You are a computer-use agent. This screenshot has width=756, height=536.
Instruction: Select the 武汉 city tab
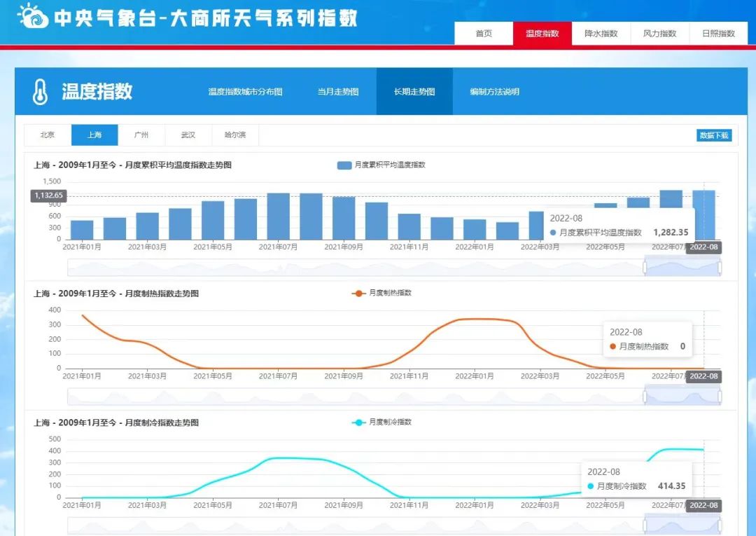pyautogui.click(x=188, y=135)
